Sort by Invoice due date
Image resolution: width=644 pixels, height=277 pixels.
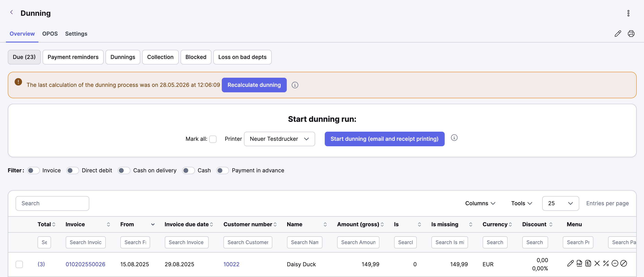[211, 224]
